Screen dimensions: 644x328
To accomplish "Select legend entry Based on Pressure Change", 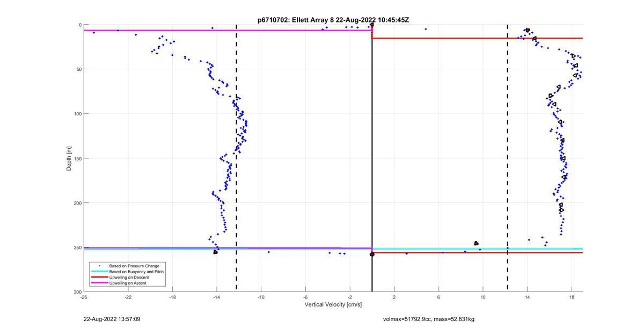I will (134, 266).
